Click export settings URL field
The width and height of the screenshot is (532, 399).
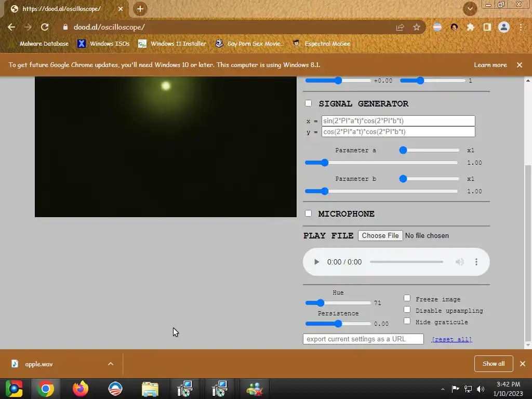(363, 339)
